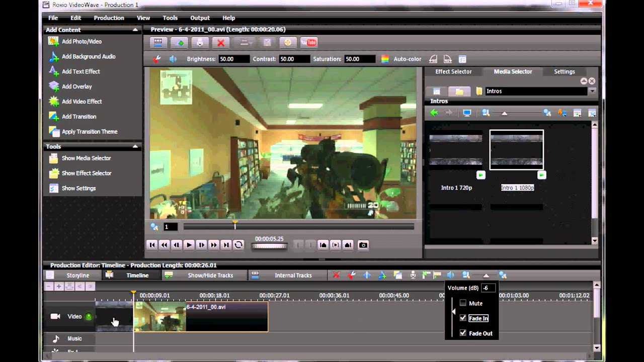Viewport: 644px width, 362px height.
Task: Click Add Background Audio
Action: click(89, 56)
